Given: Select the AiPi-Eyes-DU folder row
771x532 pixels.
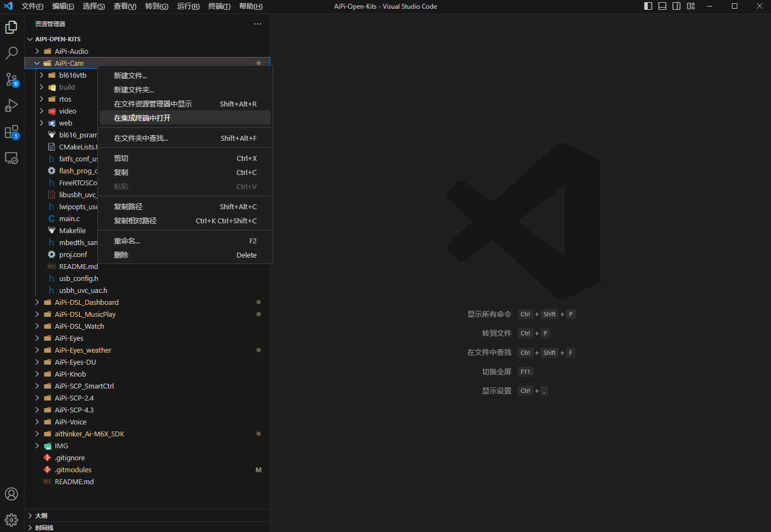Looking at the screenshot, I should (x=147, y=362).
